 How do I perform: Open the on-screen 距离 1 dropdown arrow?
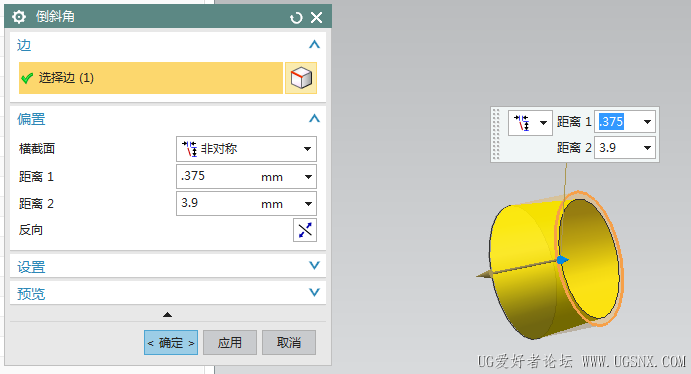(x=647, y=122)
